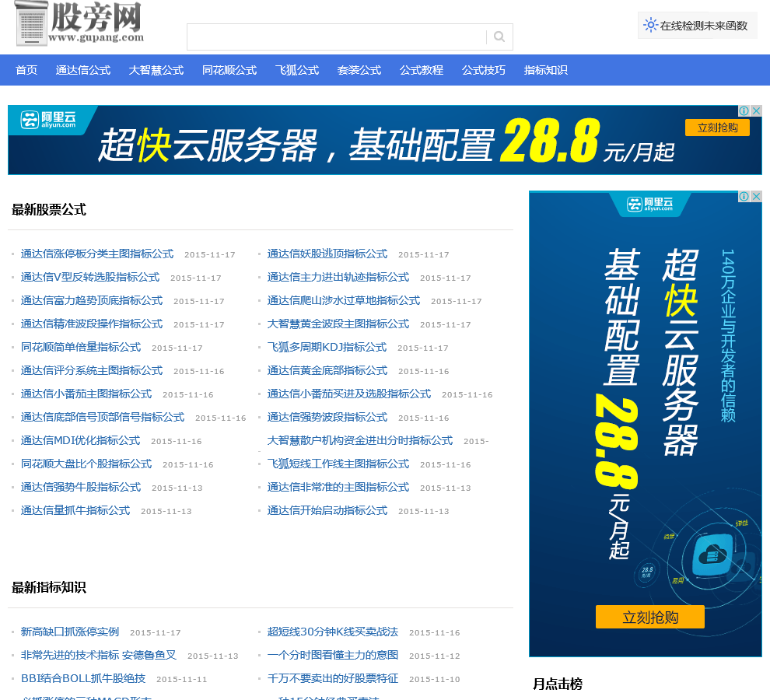
Task: Open 同花顺大盘比个股指标公式 link
Action: coord(86,464)
